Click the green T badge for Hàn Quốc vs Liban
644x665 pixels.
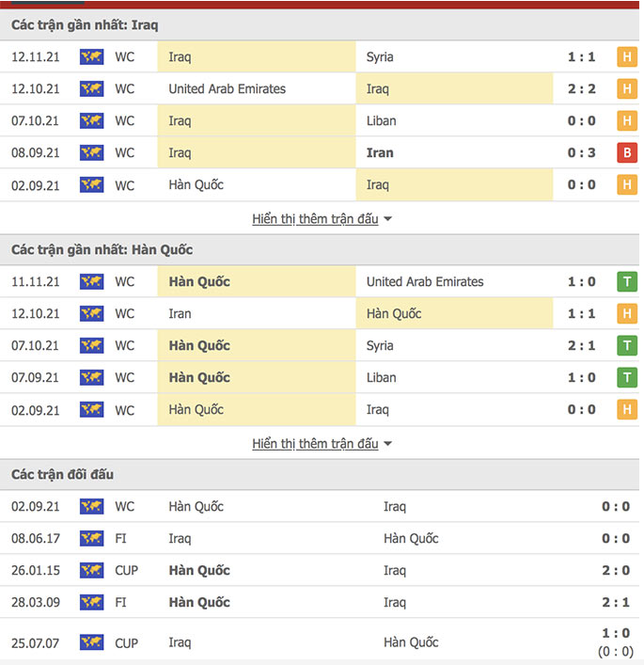pos(627,377)
